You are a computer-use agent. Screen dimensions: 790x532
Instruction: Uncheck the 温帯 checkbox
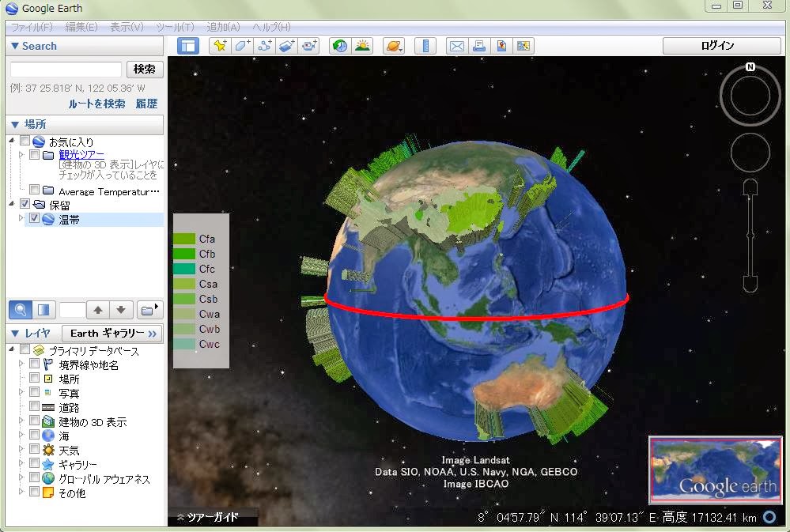click(x=34, y=218)
